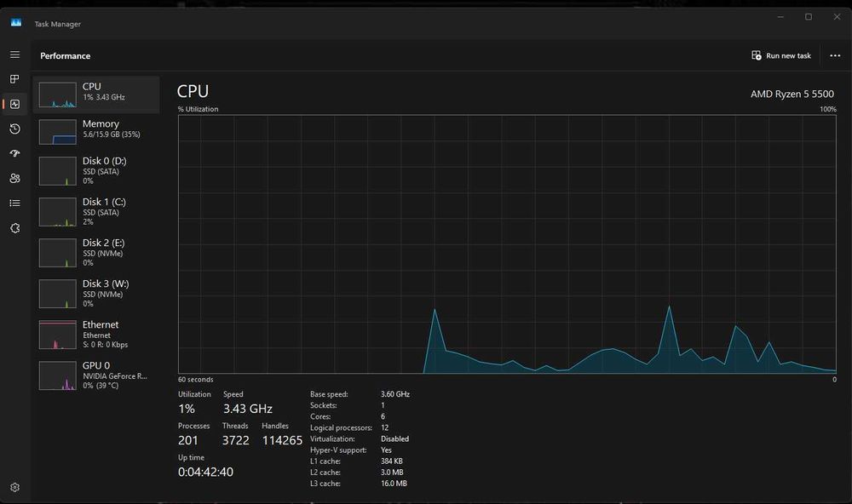This screenshot has height=504, width=852.
Task: Select the Performance page icon
Action: (14, 104)
